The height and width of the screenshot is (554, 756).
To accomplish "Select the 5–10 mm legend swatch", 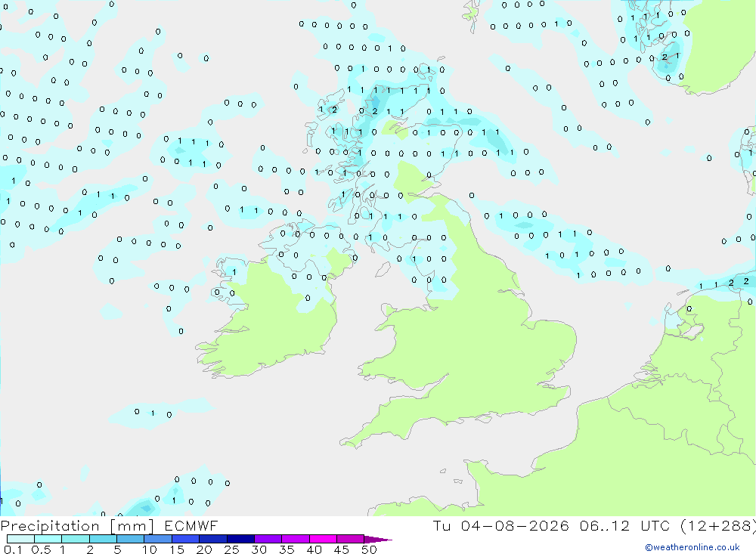I will (x=130, y=539).
